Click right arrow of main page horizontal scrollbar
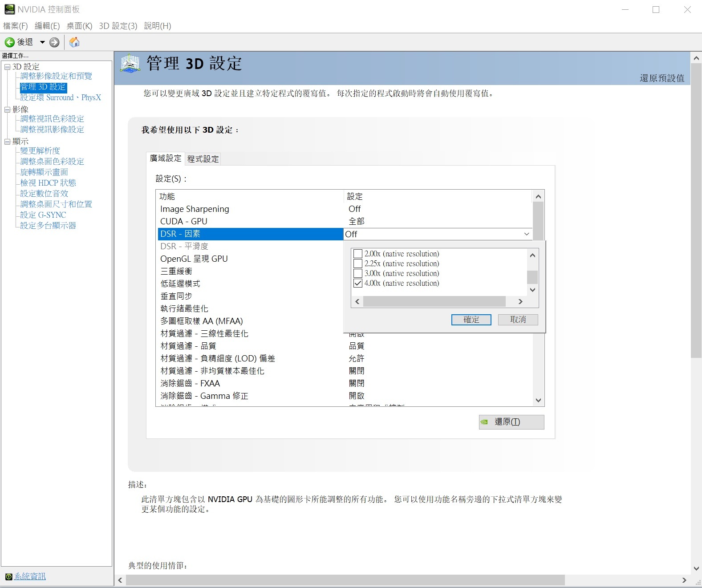Screen dimensions: 702x588 [x=684, y=580]
